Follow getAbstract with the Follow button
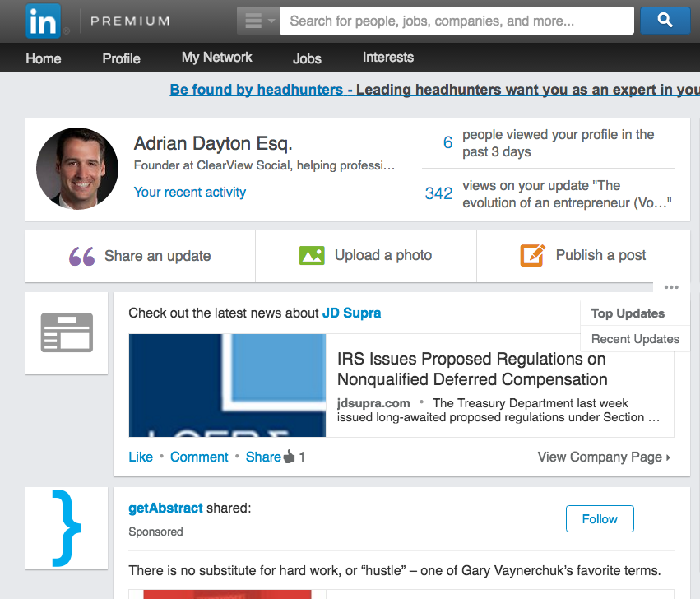The image size is (700, 599). pos(600,518)
